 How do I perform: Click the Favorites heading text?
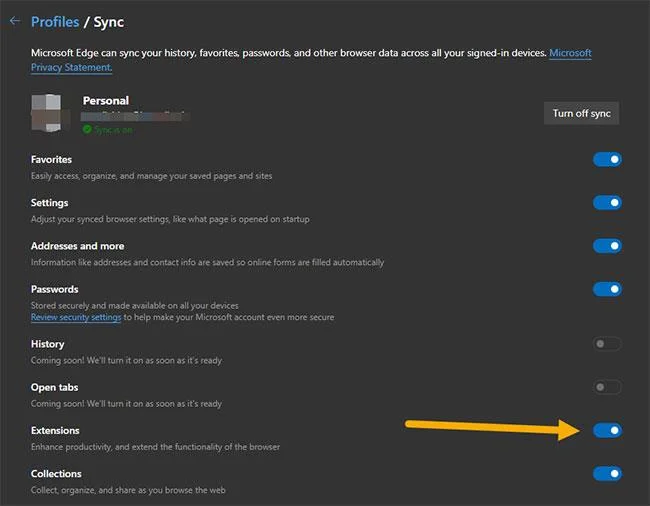(x=51, y=160)
